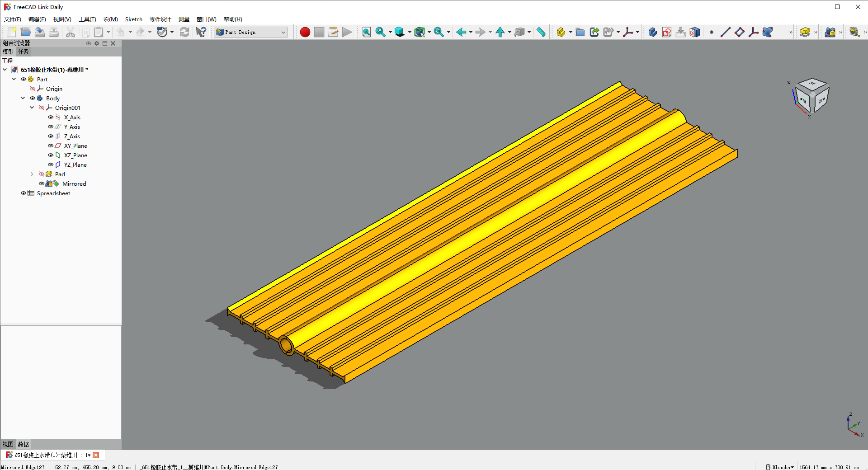Viewport: 868px width, 470px height.
Task: Click the record macro red button
Action: coord(305,32)
